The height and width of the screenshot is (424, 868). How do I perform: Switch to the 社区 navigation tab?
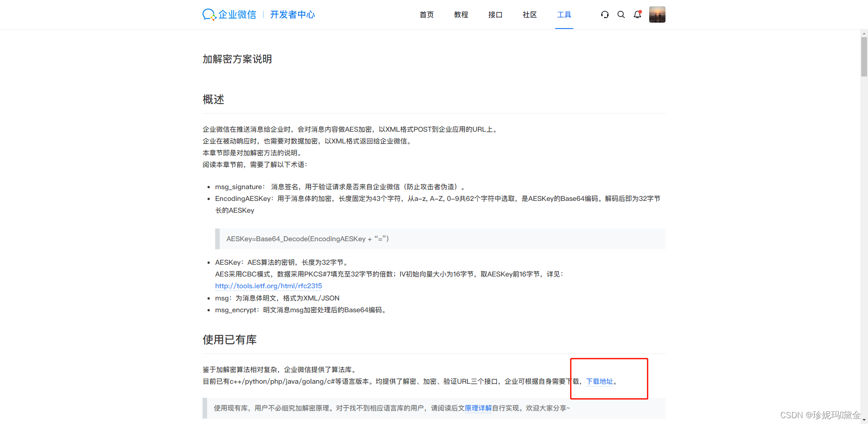tap(529, 14)
